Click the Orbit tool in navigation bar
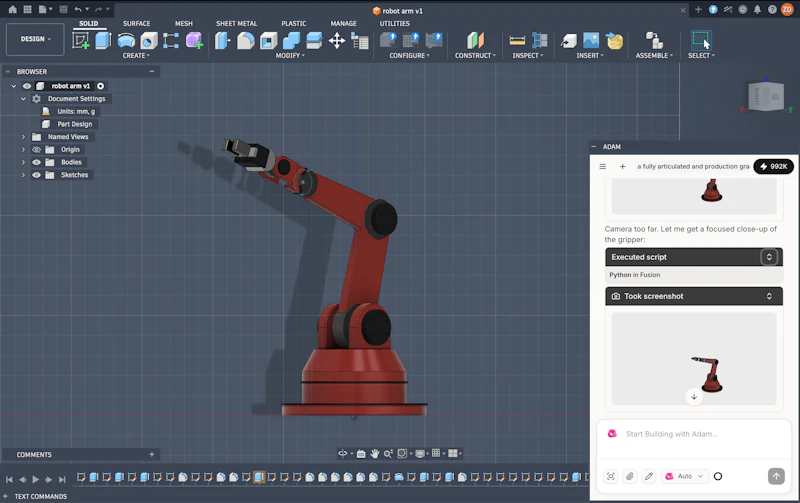Image resolution: width=800 pixels, height=503 pixels. pos(343,453)
